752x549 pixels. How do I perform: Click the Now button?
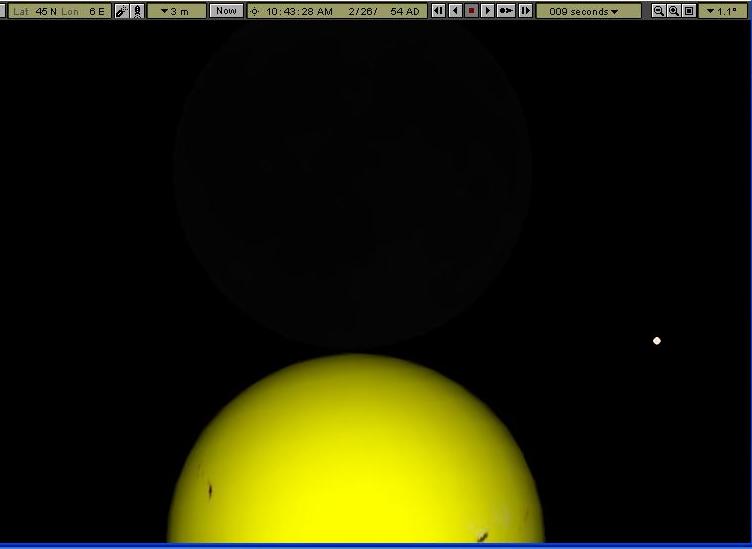point(226,11)
